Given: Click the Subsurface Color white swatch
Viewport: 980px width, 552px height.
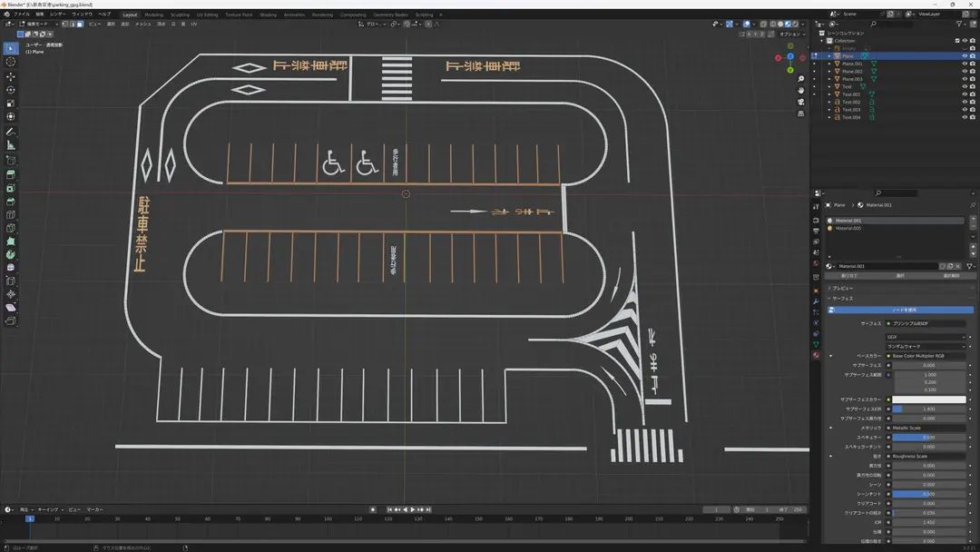Looking at the screenshot, I should click(929, 399).
